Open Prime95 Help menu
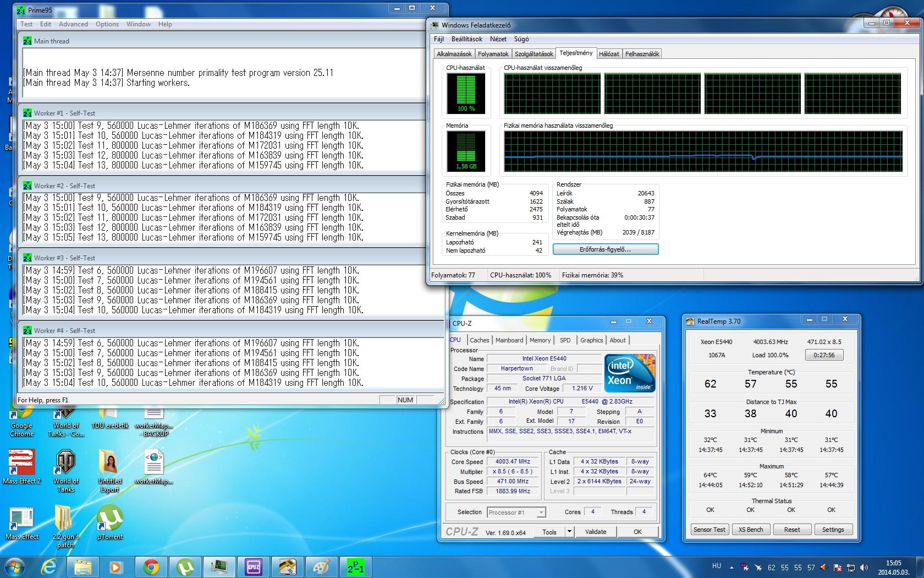 165,24
